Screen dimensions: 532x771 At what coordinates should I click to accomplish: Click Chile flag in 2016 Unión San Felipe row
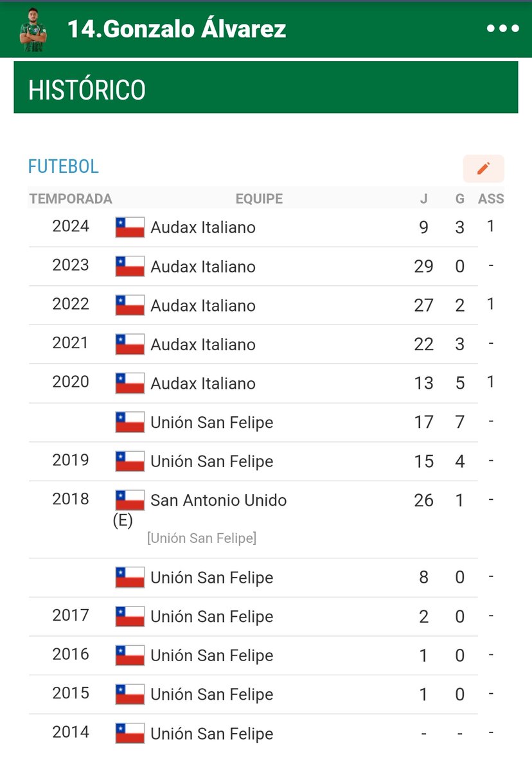(130, 656)
